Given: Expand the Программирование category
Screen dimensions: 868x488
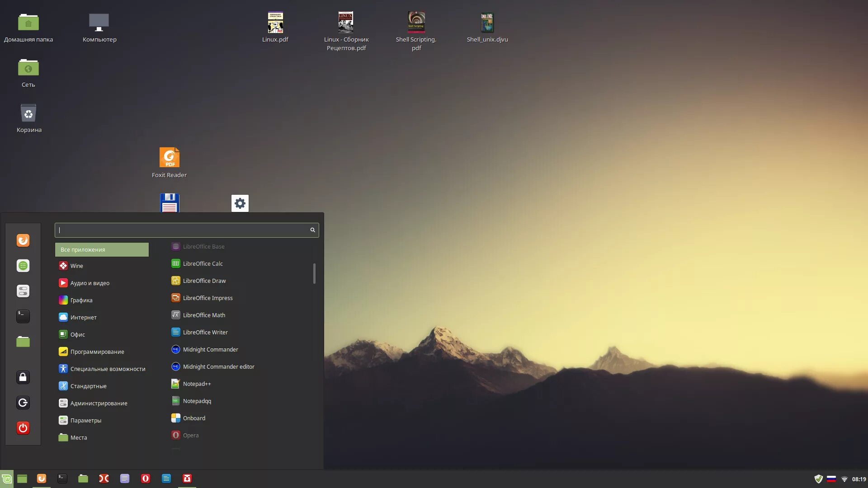Looking at the screenshot, I should tap(97, 351).
